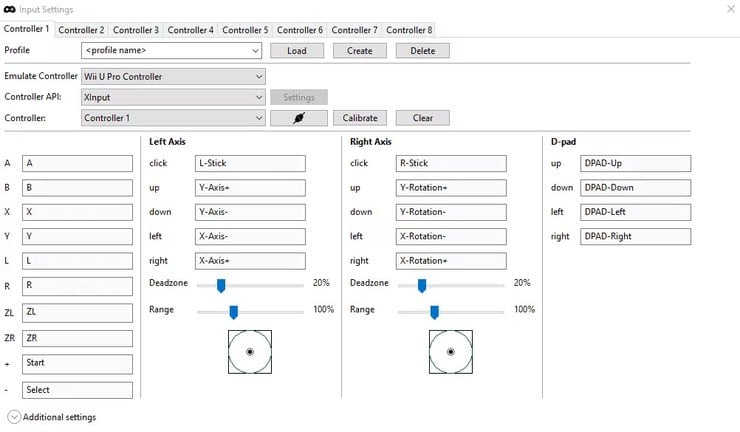Switch to the Controller 2 tab
This screenshot has height=432, width=740.
(x=81, y=30)
